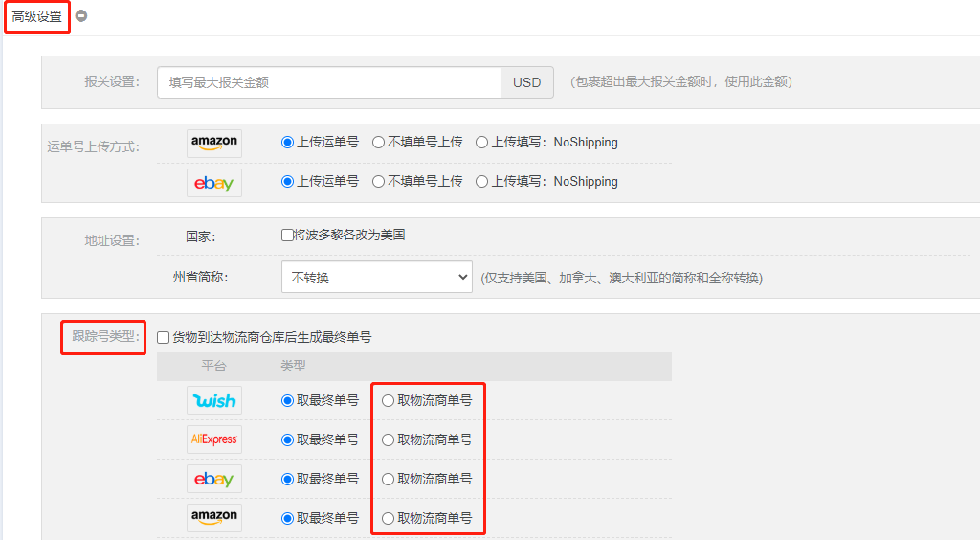This screenshot has height=540, width=980.
Task: Click the 包裹超出最大报关金额时 hint text
Action: click(681, 82)
